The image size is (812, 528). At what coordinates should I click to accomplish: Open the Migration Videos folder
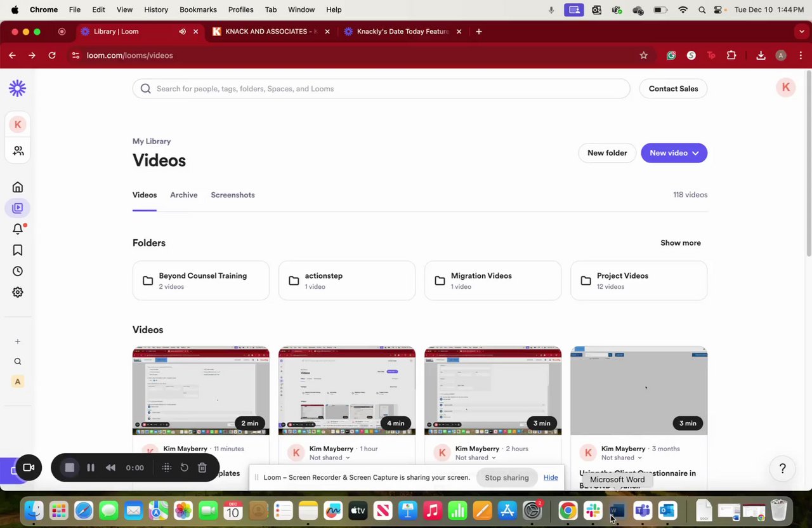492,280
